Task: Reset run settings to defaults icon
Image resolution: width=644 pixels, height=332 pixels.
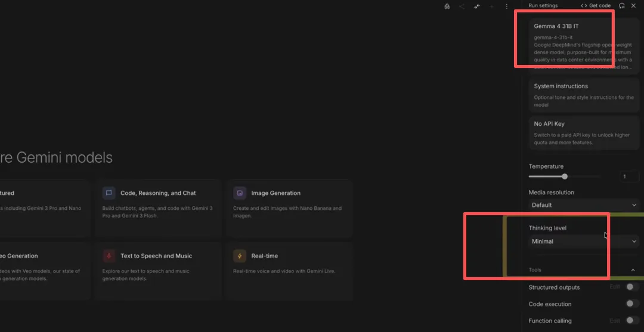Action: (622, 6)
